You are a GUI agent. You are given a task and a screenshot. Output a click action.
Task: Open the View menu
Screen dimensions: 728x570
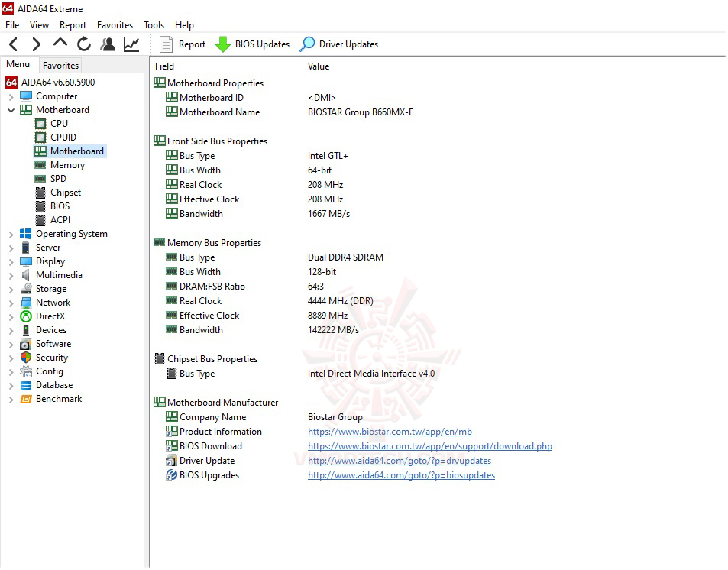click(39, 25)
